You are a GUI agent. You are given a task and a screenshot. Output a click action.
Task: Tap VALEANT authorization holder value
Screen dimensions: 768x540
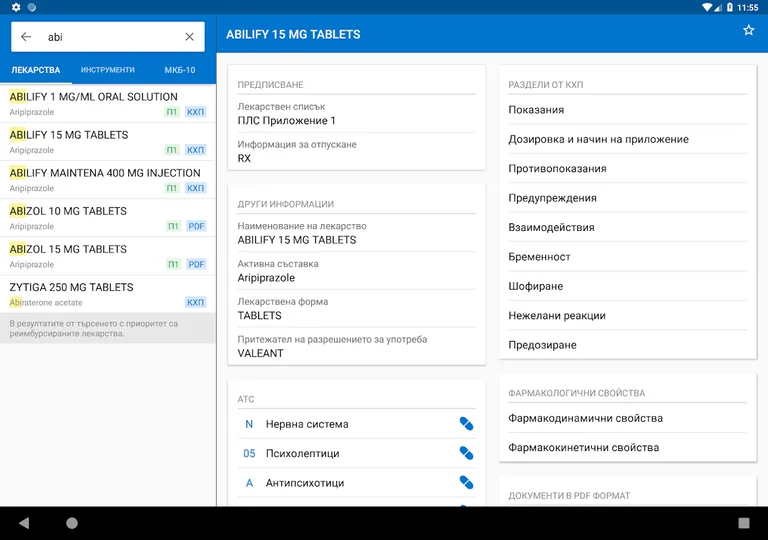260,353
